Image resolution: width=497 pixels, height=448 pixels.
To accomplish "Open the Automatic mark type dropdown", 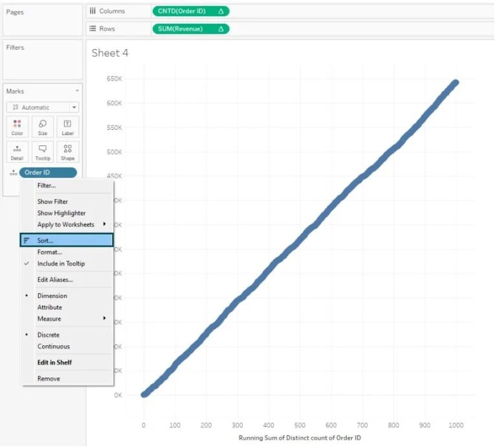I will click(x=43, y=107).
